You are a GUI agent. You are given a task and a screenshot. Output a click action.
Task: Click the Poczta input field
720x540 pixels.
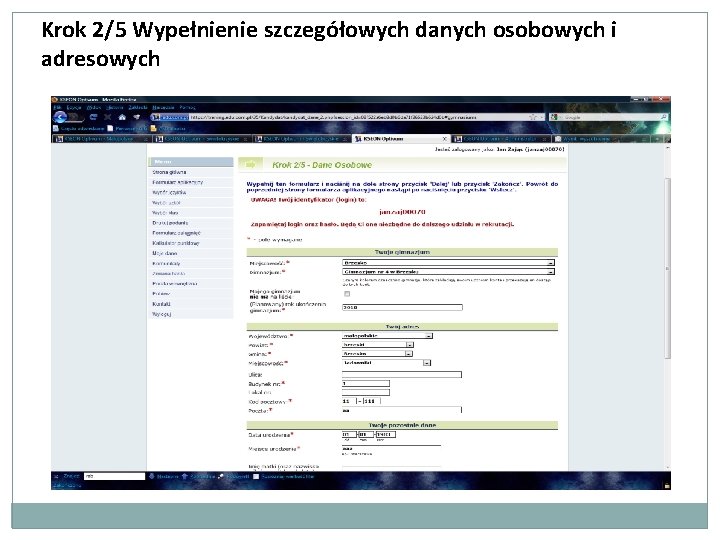tap(402, 410)
